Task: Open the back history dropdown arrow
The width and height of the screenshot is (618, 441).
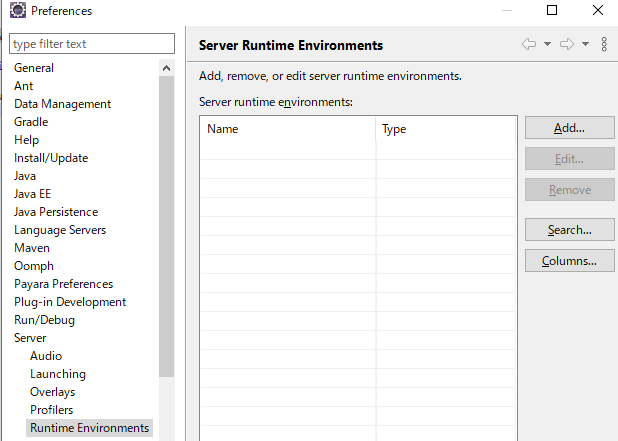Action: coord(548,44)
